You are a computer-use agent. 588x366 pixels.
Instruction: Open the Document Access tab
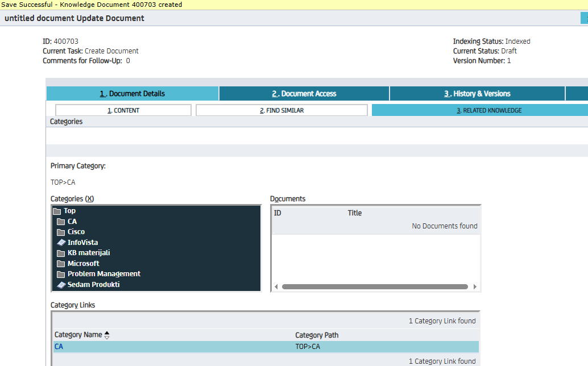pyautogui.click(x=304, y=94)
